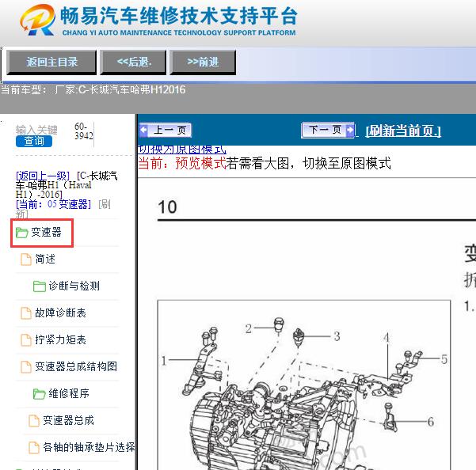Click the C-长城汽车-哈弗H1 breadcrumb text

(67, 185)
